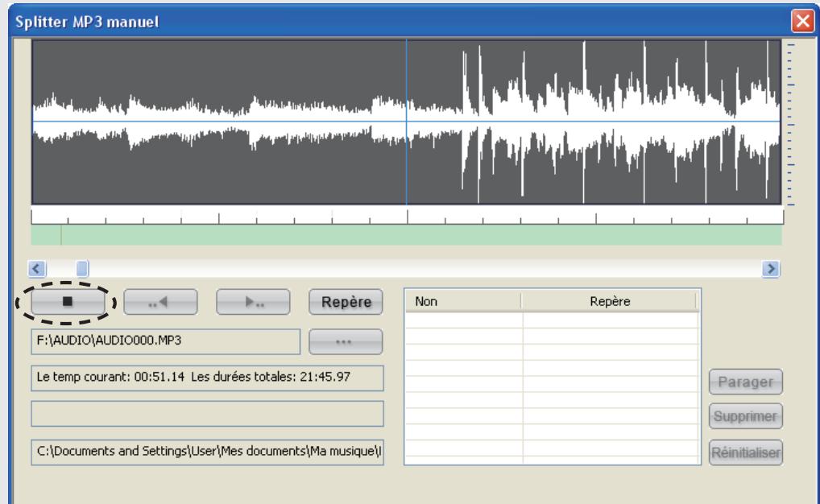
Task: Click the left arrow of the horizontal scrollbar
Action: click(x=36, y=269)
